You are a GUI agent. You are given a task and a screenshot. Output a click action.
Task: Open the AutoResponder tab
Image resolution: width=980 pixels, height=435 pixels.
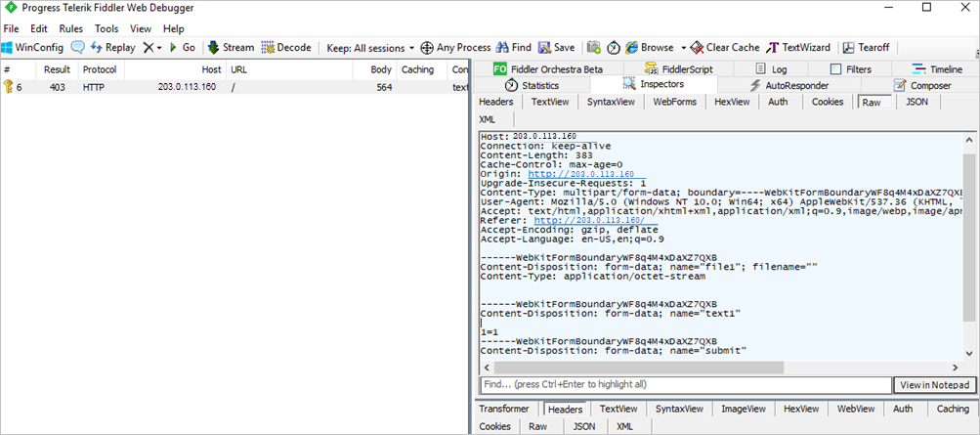tap(788, 85)
